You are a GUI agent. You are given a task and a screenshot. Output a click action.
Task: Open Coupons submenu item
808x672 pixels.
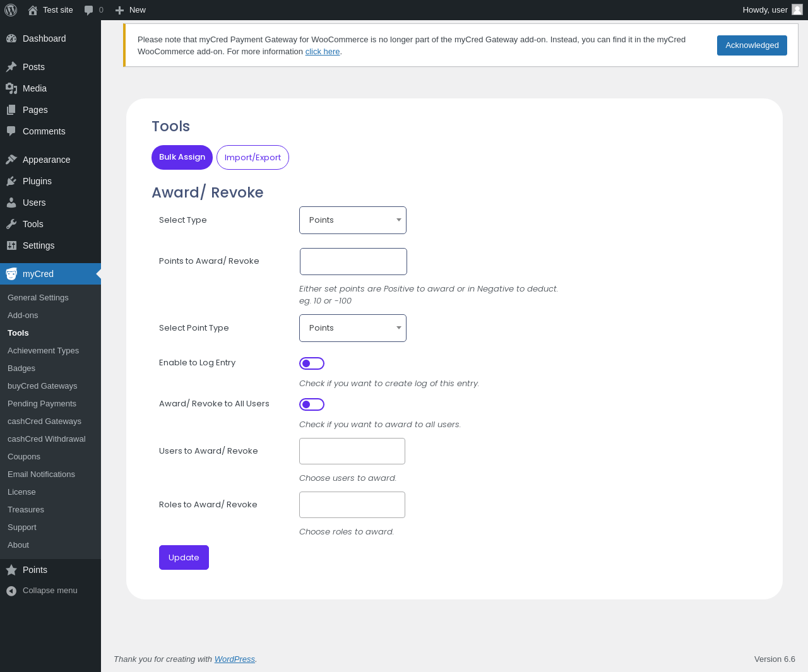[24, 457]
